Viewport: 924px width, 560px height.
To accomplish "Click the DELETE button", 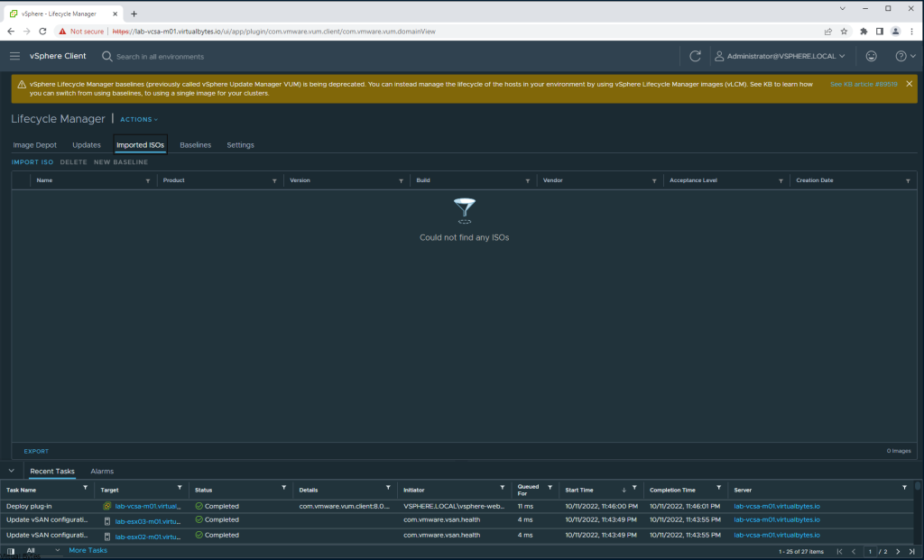I will 74,162.
